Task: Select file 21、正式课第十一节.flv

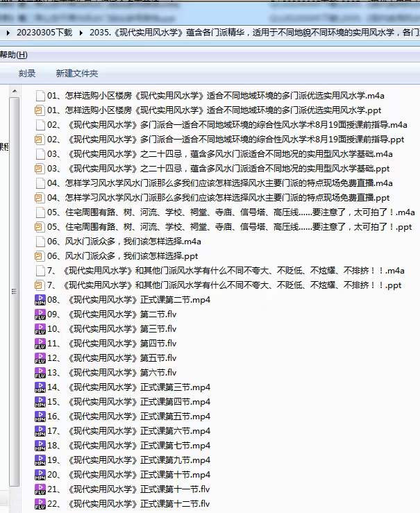Action: (128, 489)
